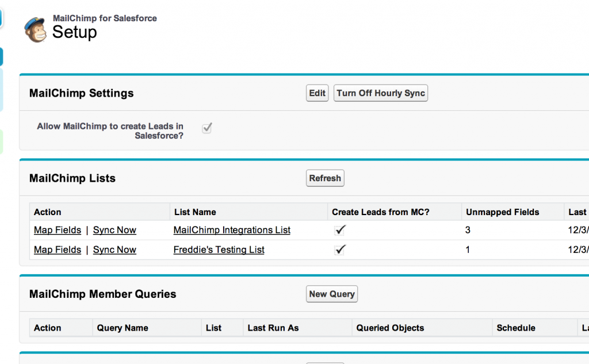Click unmapped fields value 1
This screenshot has height=364, width=589.
click(468, 250)
